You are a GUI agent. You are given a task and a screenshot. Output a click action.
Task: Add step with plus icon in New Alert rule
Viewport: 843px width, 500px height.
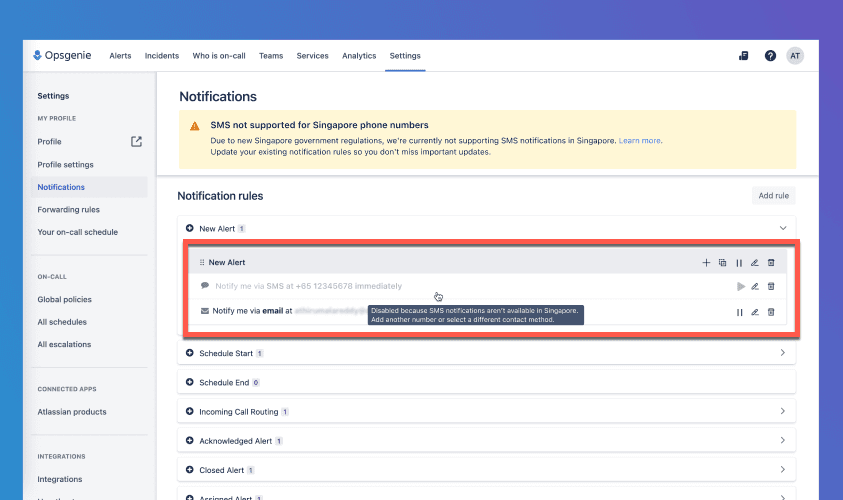[x=706, y=262]
